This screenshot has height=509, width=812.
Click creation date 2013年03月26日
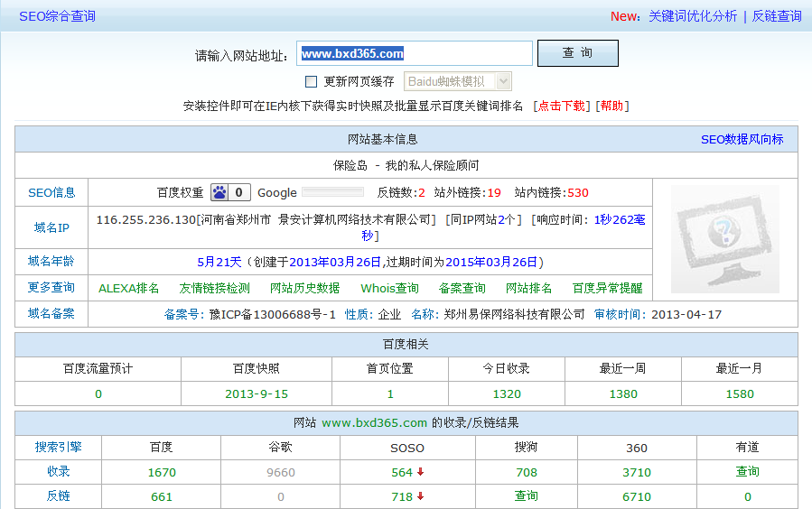[335, 263]
